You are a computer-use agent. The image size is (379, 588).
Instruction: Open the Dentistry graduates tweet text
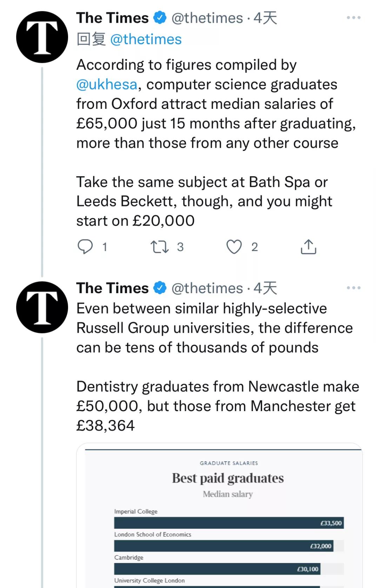(x=218, y=406)
